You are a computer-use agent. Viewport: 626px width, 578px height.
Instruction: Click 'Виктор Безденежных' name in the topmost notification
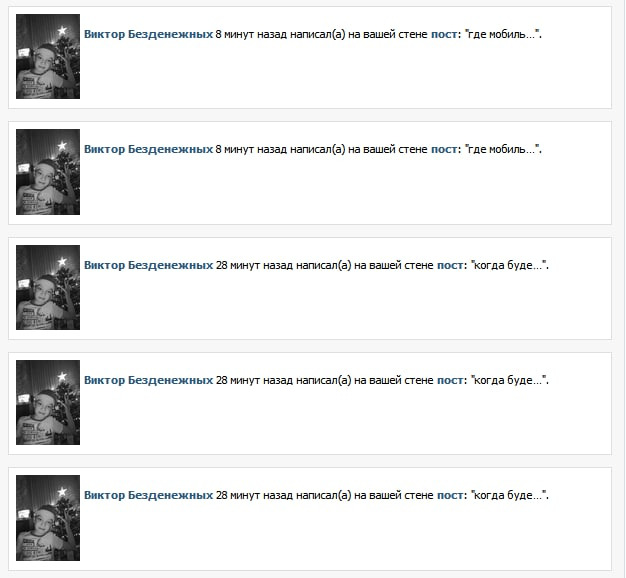[149, 34]
